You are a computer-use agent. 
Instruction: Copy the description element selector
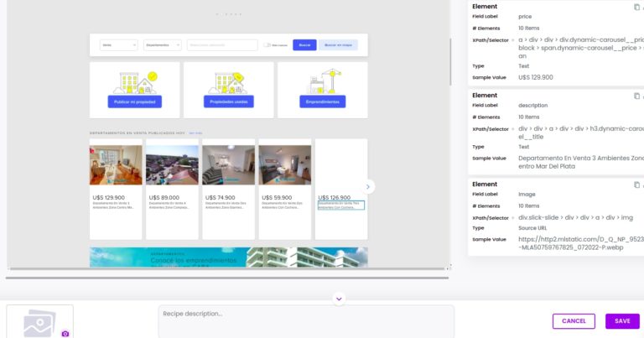(636, 96)
